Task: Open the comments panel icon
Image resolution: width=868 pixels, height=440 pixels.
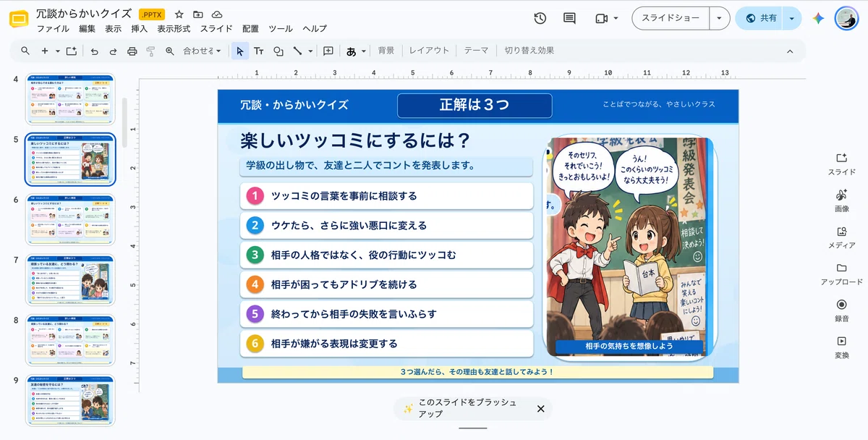Action: click(570, 18)
